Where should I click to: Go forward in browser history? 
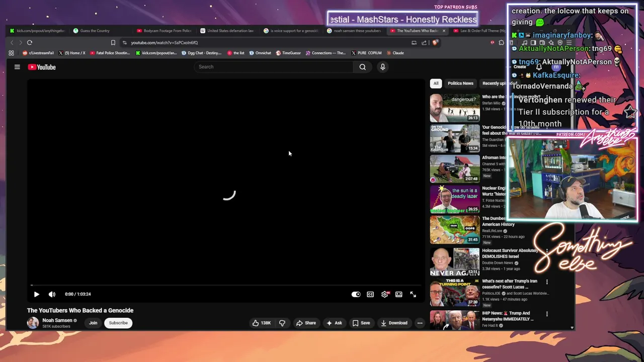(x=21, y=43)
